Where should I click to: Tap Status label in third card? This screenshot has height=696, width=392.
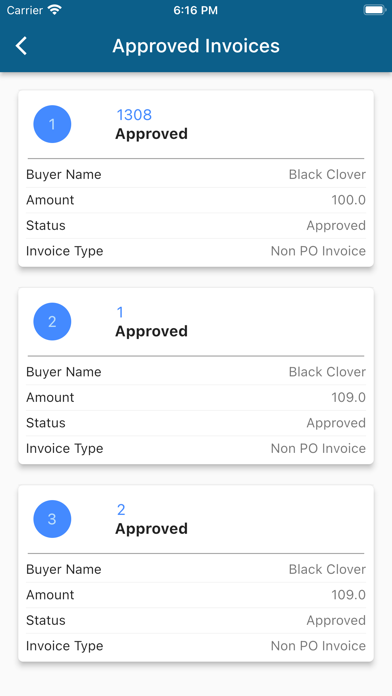point(45,621)
